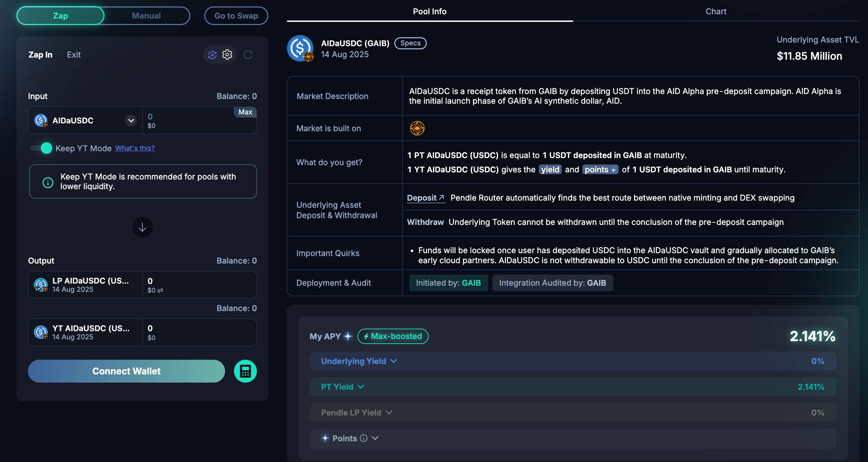Click the auto-routing icon beside the gear
Image resolution: width=868 pixels, height=462 pixels.
213,55
